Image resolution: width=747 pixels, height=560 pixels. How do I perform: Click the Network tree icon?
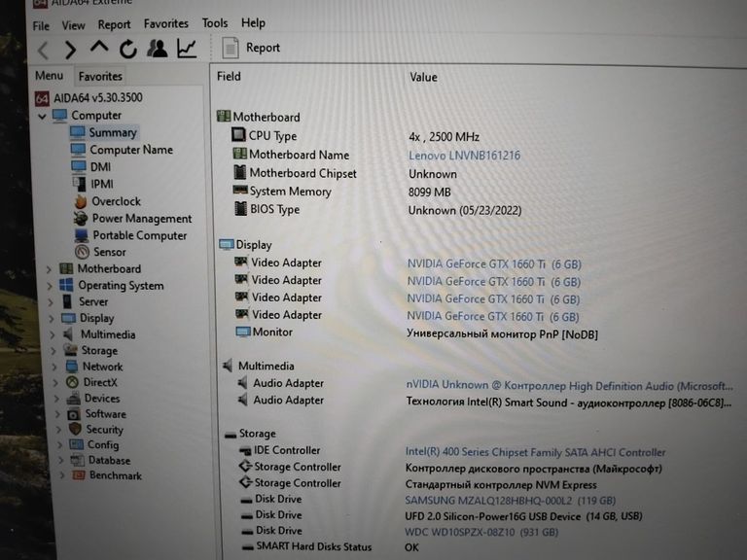point(72,367)
